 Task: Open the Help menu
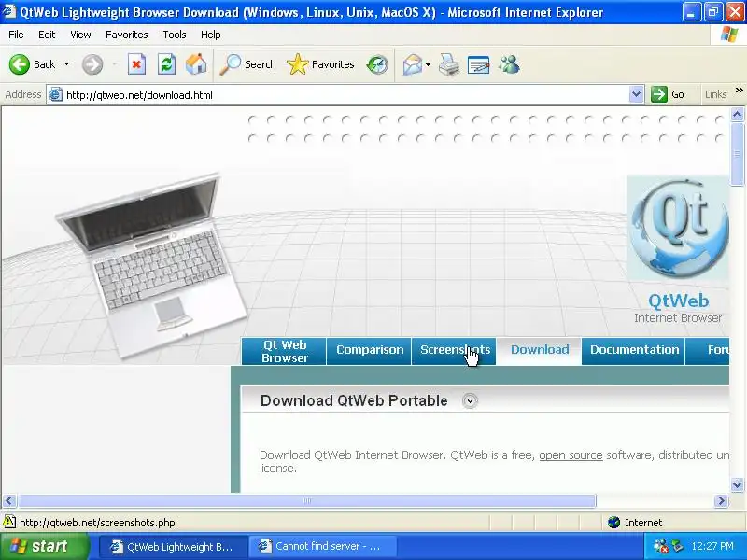pyautogui.click(x=210, y=35)
